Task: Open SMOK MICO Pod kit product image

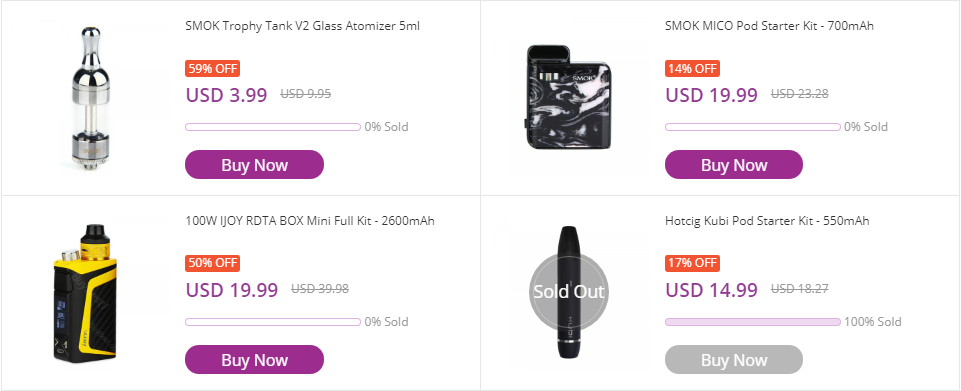Action: [569, 98]
